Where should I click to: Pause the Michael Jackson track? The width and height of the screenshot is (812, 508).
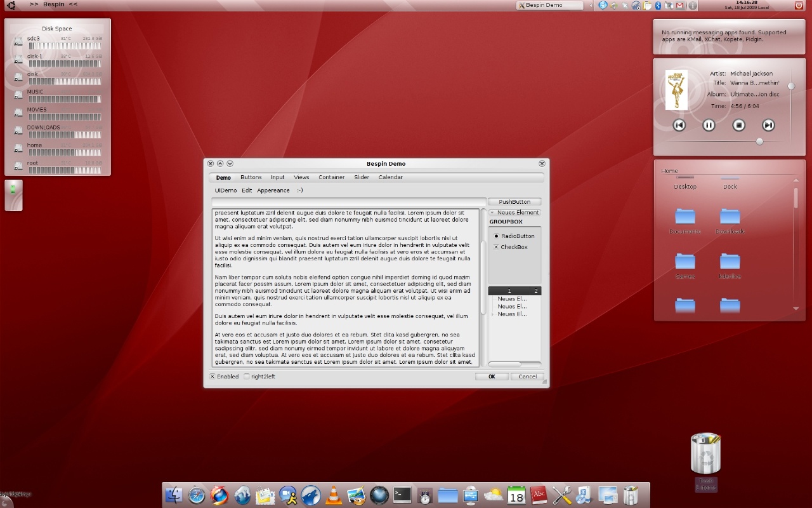pos(709,125)
